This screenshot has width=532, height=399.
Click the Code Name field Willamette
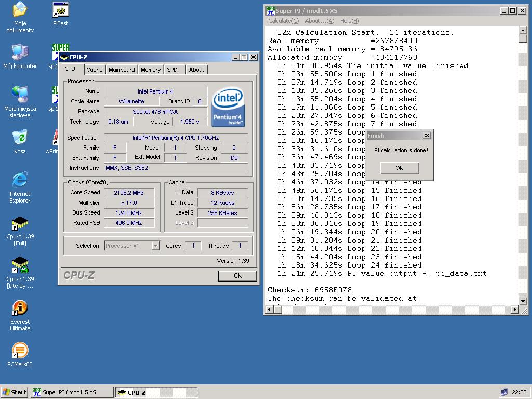(131, 101)
